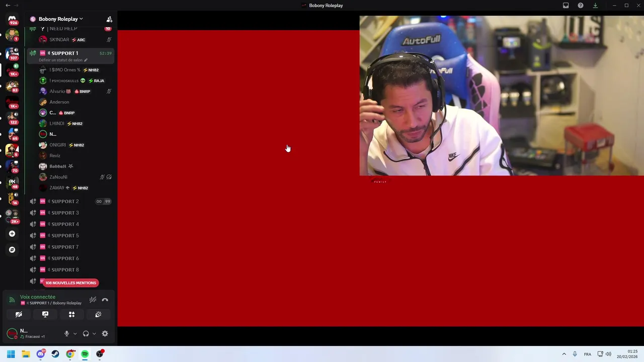
Task: Jump to 108 nouvelles mentions
Action: coord(70,283)
